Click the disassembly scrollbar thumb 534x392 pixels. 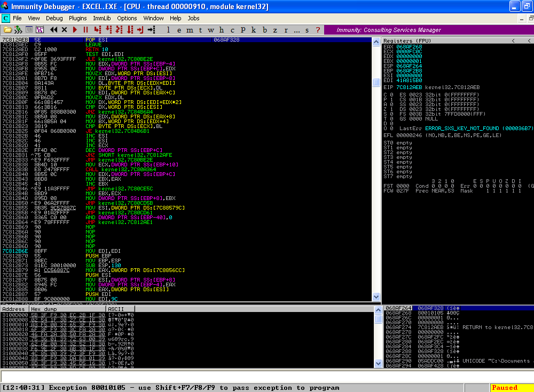point(376,82)
